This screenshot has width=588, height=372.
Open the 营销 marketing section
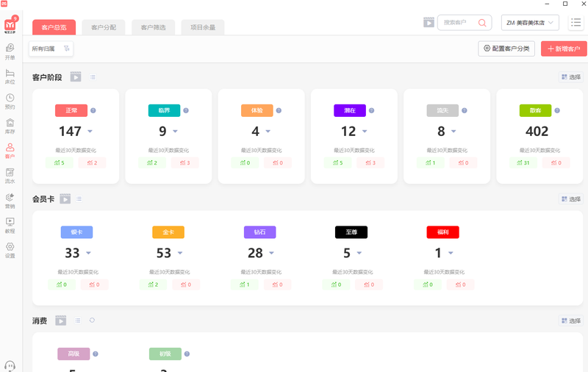click(x=10, y=201)
